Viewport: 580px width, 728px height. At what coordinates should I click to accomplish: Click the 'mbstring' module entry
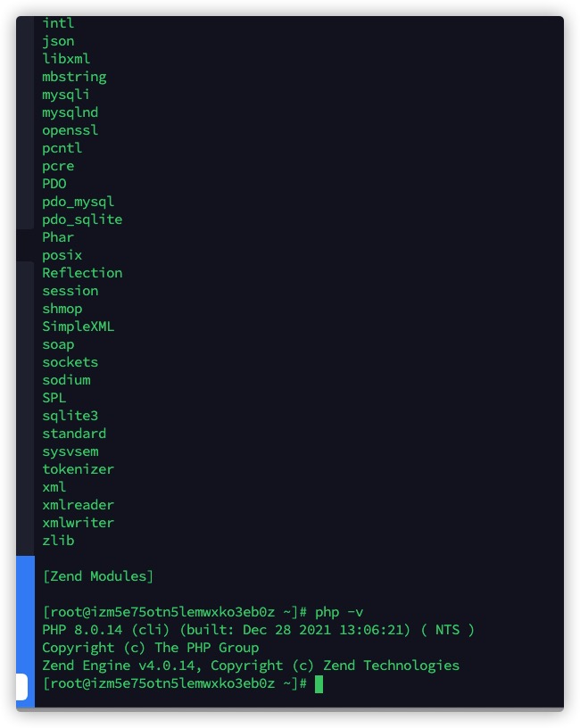[74, 77]
